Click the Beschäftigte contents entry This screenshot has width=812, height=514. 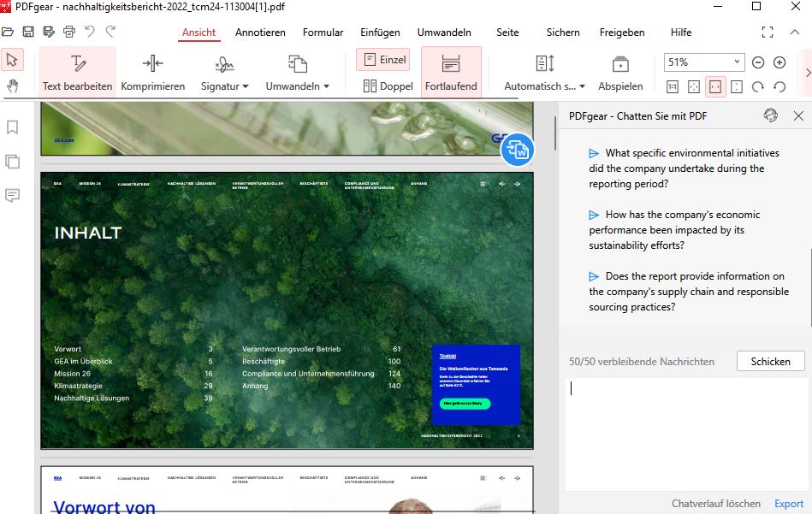coord(264,361)
